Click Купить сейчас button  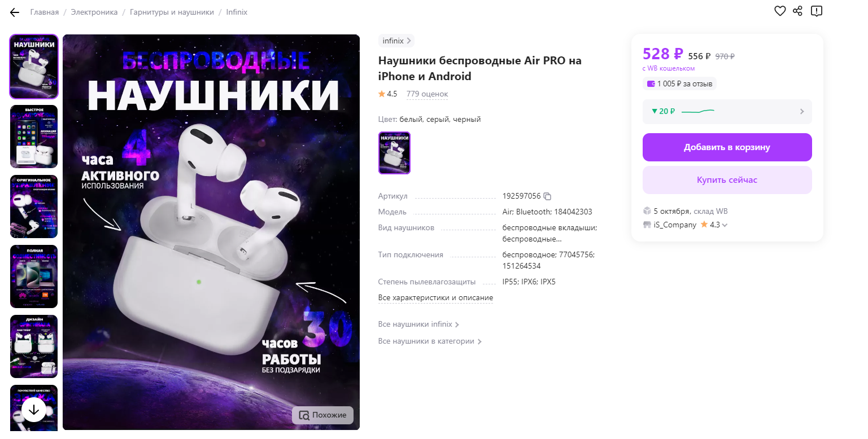point(727,180)
